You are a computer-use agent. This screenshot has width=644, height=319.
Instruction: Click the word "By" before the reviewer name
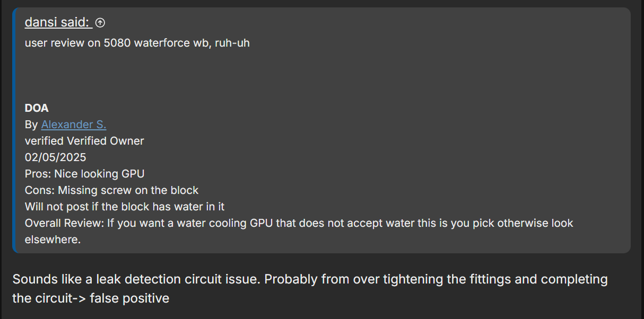pyautogui.click(x=31, y=125)
